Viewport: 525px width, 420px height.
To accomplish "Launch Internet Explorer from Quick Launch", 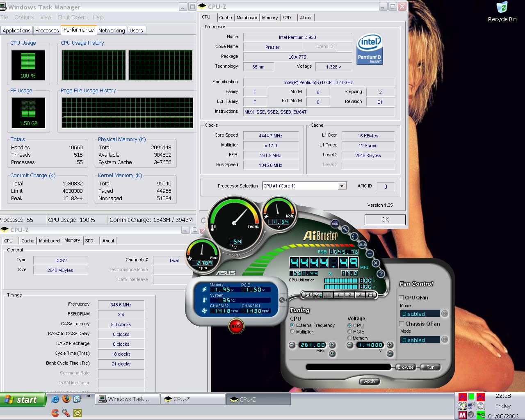I will (x=55, y=399).
